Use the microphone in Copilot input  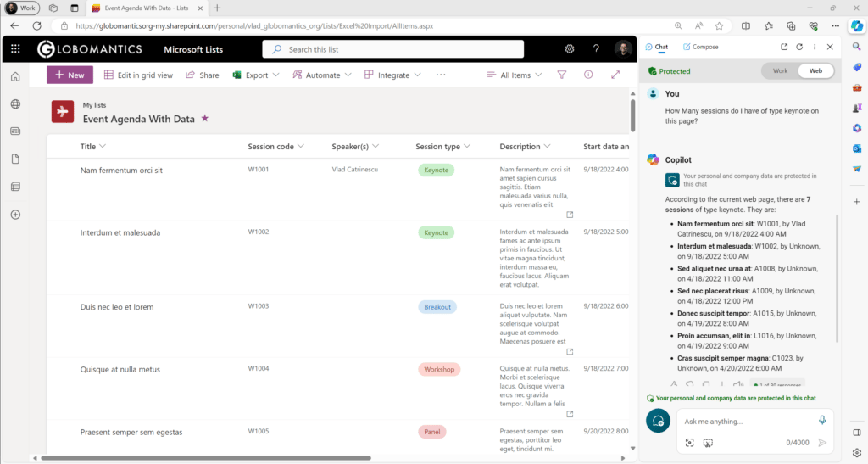coord(822,420)
